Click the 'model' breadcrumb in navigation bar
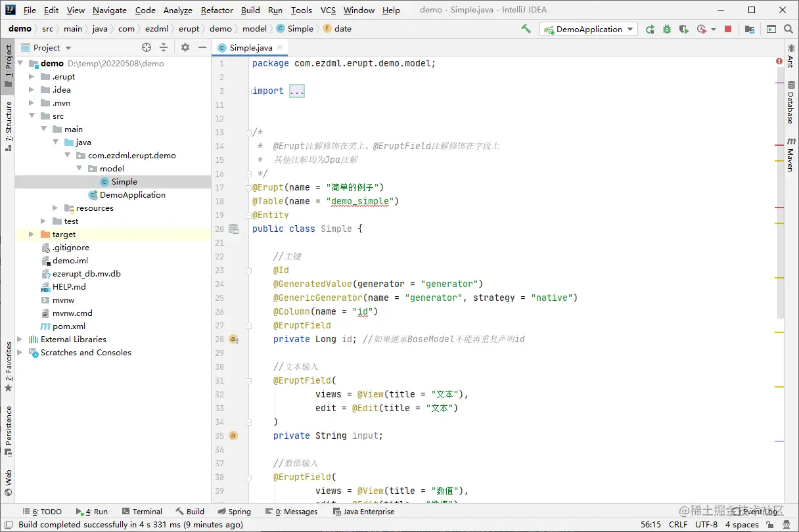 254,29
